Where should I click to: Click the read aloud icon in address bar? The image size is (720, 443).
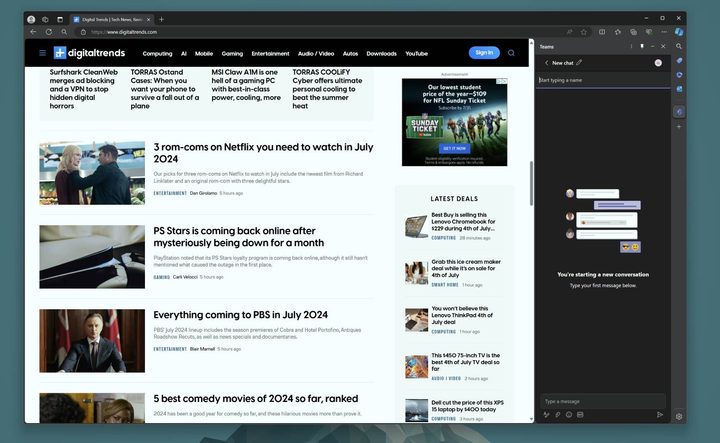point(569,32)
